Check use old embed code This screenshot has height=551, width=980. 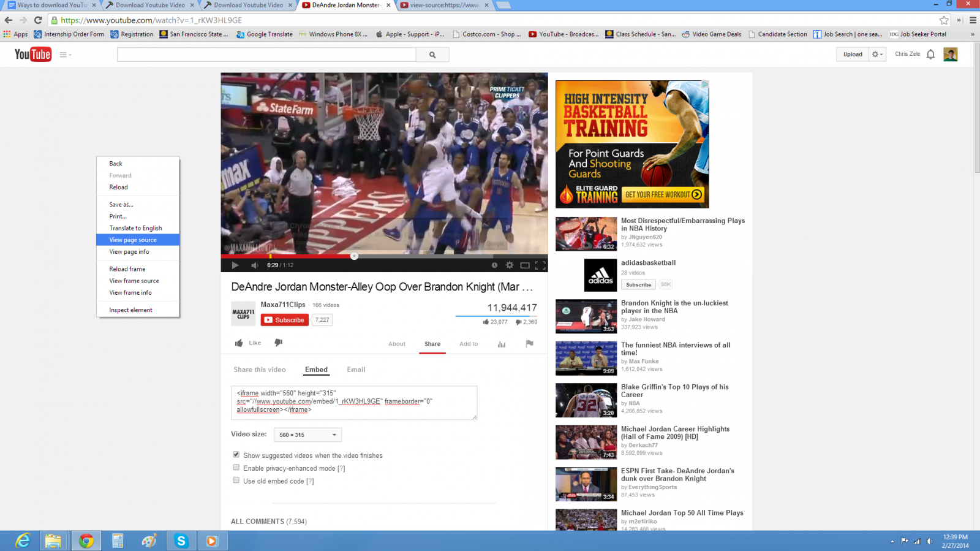click(x=236, y=481)
